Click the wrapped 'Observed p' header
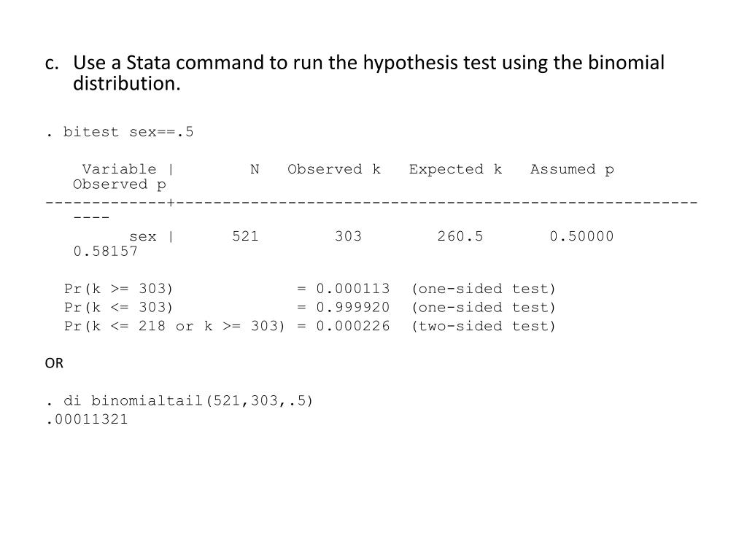The height and width of the screenshot is (560, 747). pos(120,184)
